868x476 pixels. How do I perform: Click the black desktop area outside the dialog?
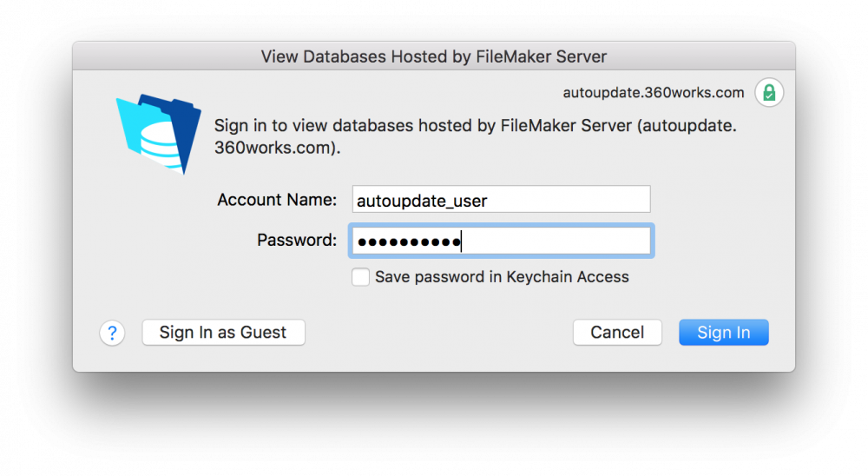coord(434,426)
